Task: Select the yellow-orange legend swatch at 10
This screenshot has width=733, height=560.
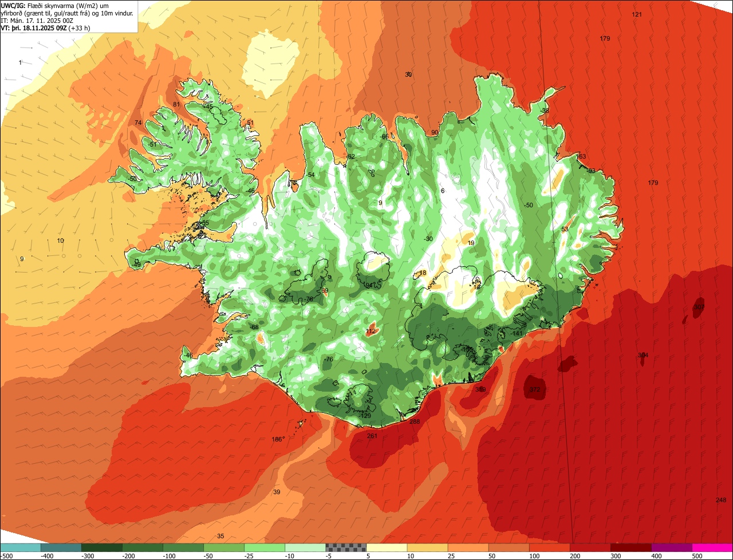Action: 427,547
